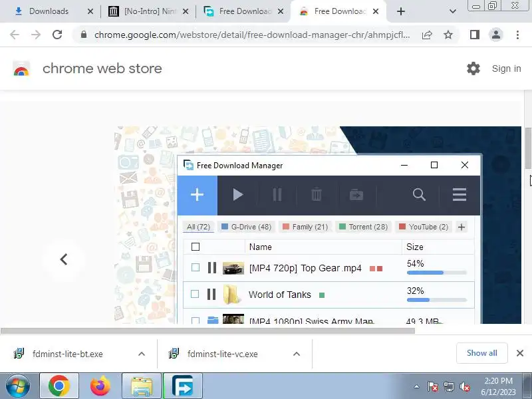
Task: Click the plus add-tag button
Action: (x=461, y=227)
